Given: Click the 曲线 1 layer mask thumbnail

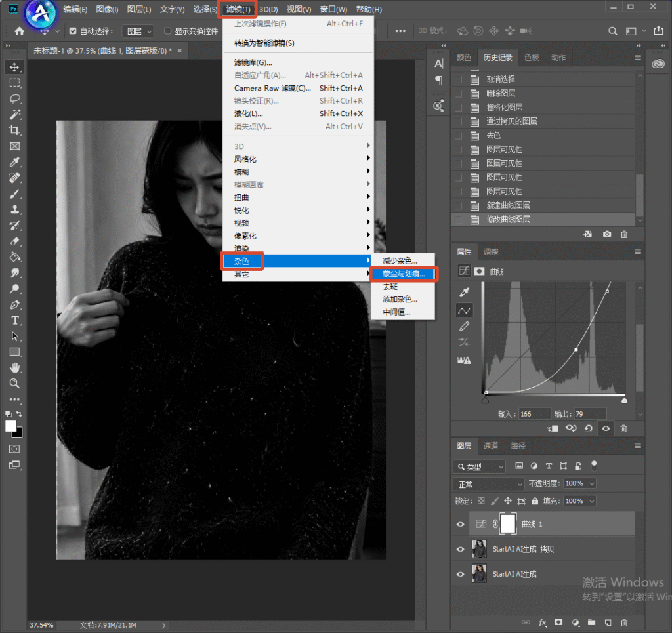Looking at the screenshot, I should click(508, 524).
